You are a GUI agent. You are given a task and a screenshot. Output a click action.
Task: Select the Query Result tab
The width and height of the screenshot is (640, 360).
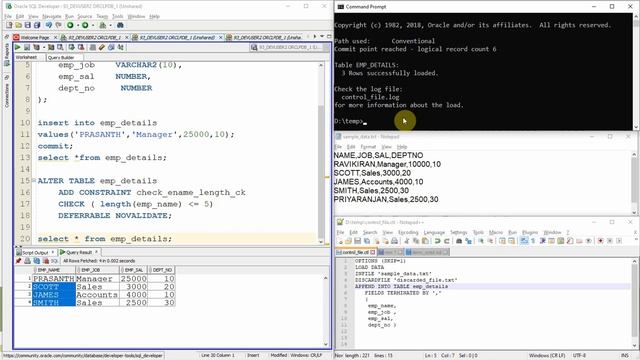(79, 252)
